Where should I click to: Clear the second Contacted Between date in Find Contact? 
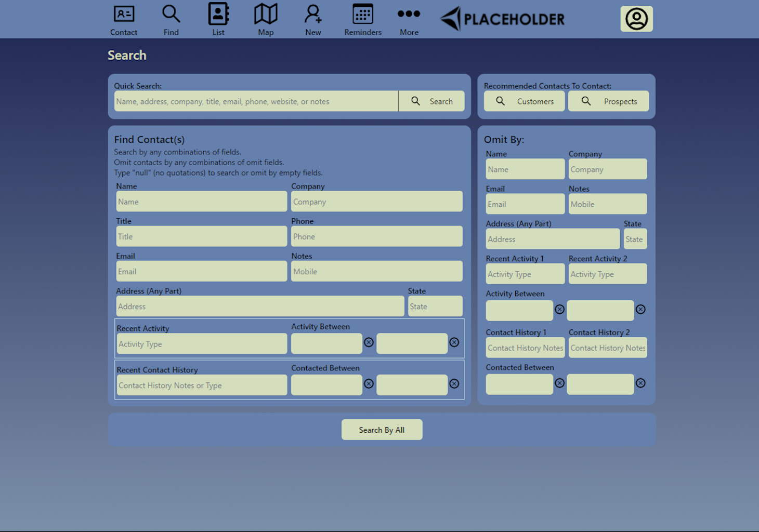tap(454, 384)
